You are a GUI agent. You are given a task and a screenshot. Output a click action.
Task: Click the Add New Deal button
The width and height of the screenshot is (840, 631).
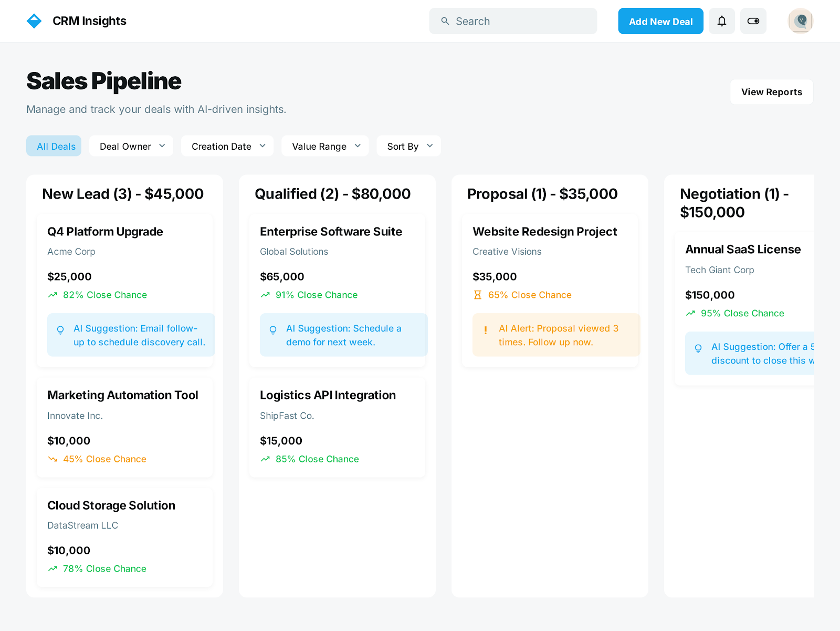tap(660, 20)
